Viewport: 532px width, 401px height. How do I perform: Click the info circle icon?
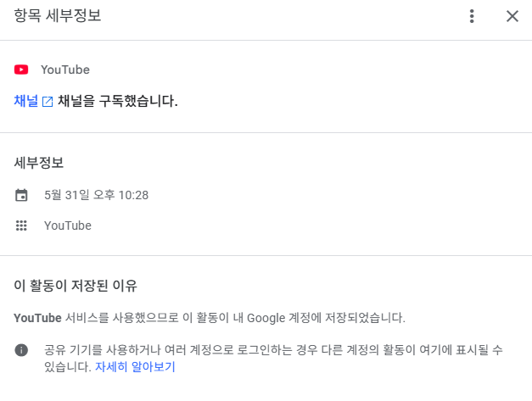21,350
